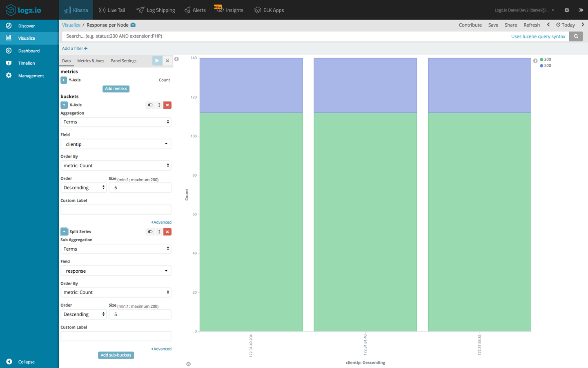Reorder the Split Series priority handle
Viewport: 588px width, 368px height.
tap(159, 232)
